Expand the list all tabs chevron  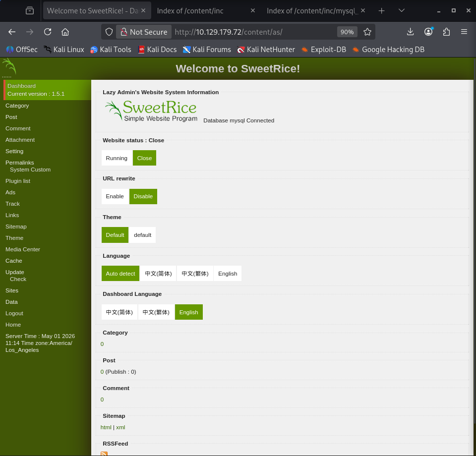[x=401, y=10]
